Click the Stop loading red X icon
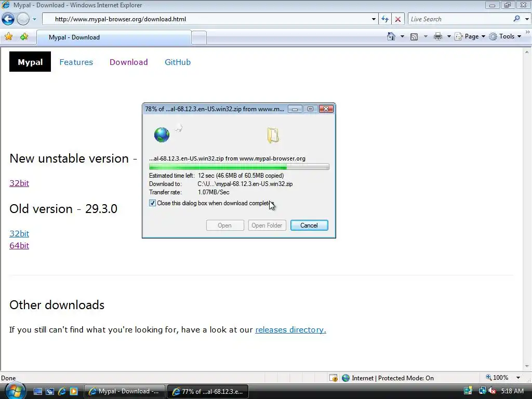This screenshot has width=532, height=399. coord(397,19)
